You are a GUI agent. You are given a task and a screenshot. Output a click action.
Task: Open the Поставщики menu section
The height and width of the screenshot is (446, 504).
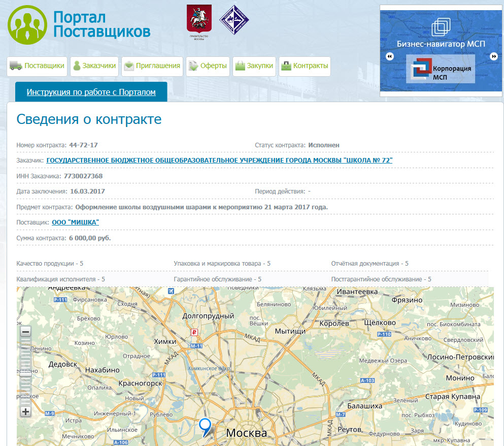click(x=37, y=66)
